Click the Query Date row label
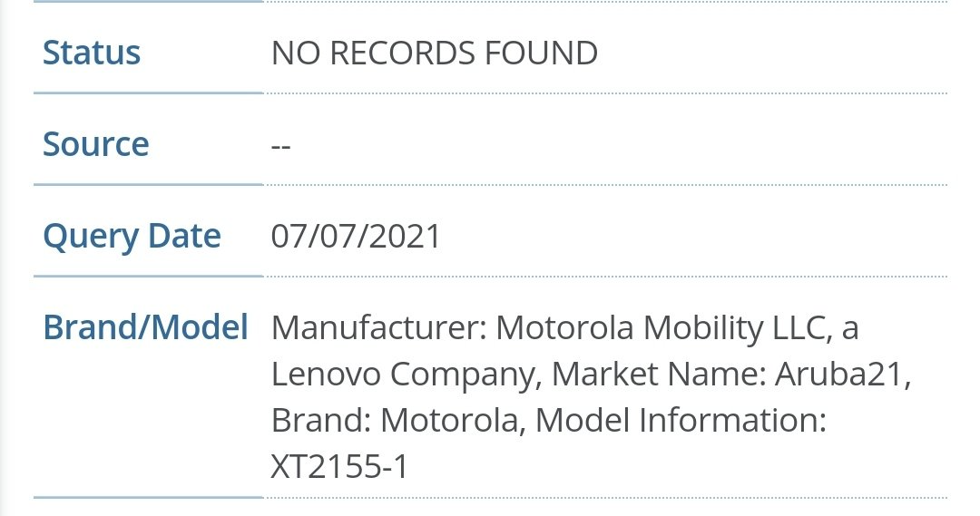This screenshot has width=980, height=516. pos(132,237)
